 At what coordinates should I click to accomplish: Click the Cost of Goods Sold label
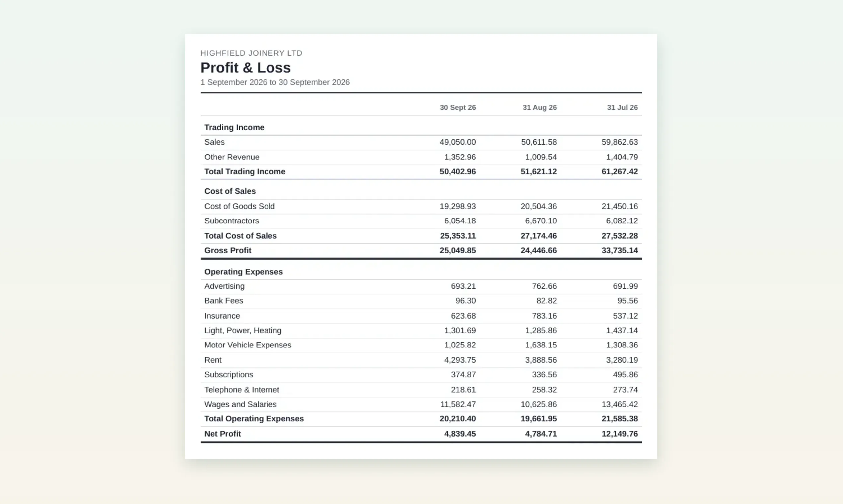(x=240, y=206)
